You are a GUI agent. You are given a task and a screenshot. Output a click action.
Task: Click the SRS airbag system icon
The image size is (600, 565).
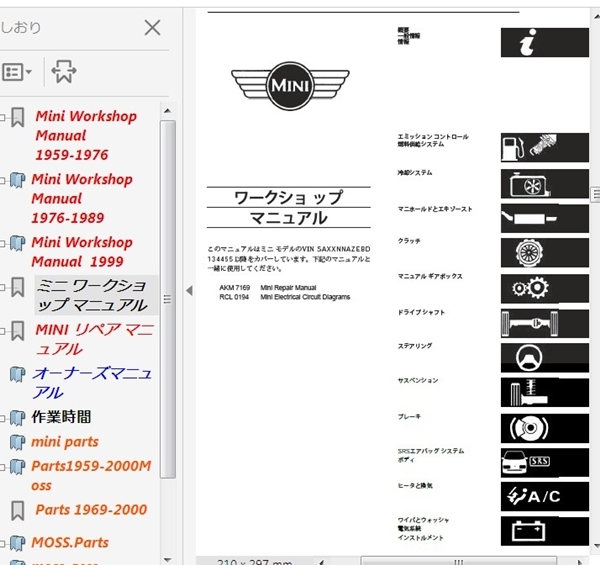click(x=545, y=463)
